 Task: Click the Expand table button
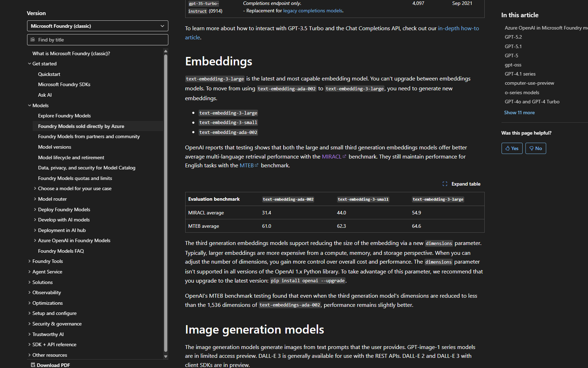461,184
